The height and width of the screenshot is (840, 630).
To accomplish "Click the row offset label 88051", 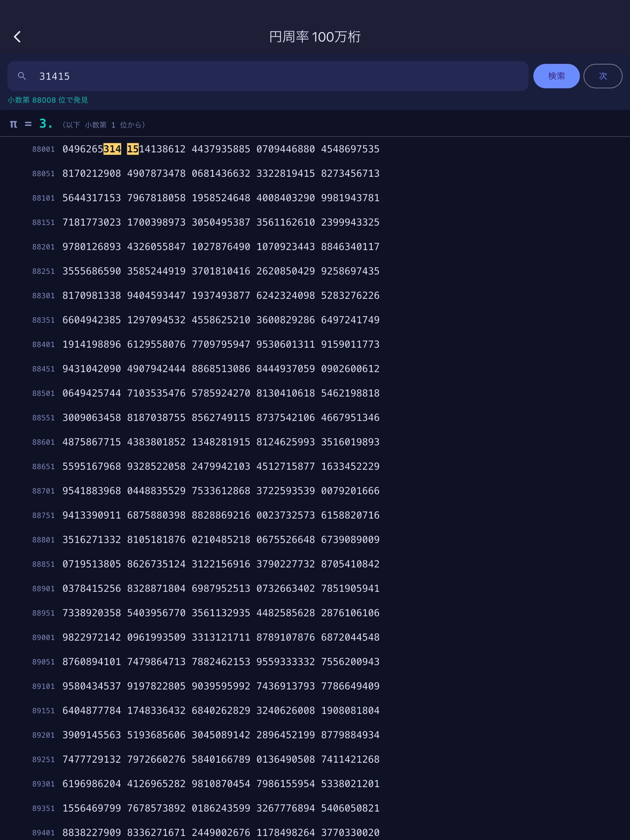I will [x=43, y=174].
